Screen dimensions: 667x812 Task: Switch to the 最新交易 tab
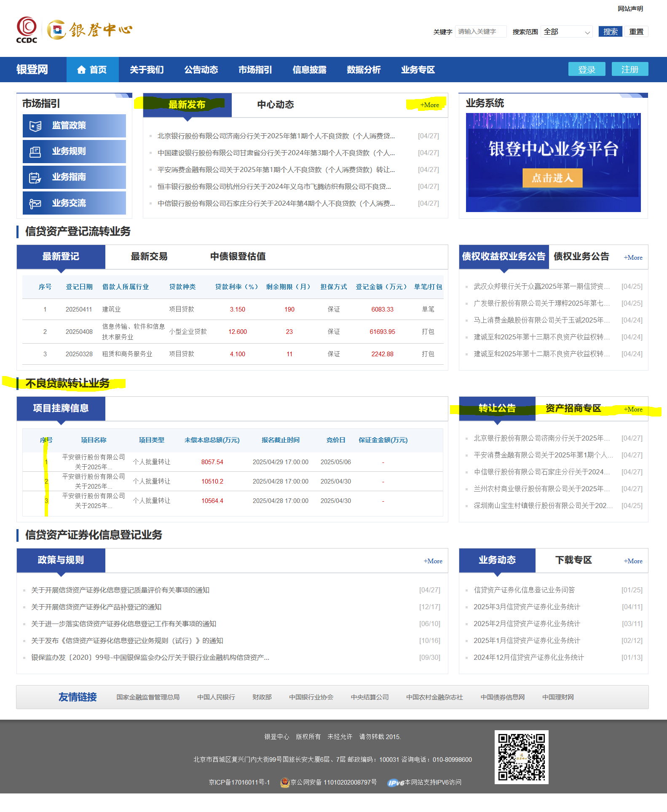click(149, 256)
